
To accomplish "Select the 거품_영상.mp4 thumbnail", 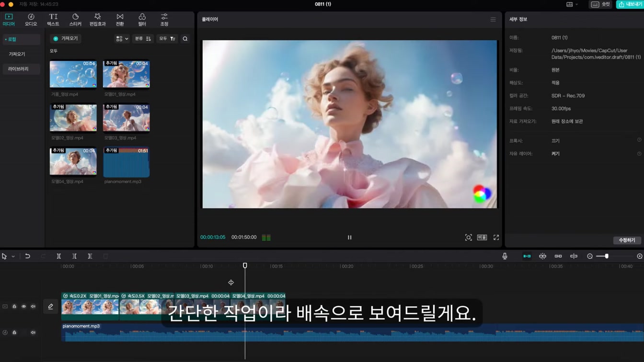I will tap(73, 74).
